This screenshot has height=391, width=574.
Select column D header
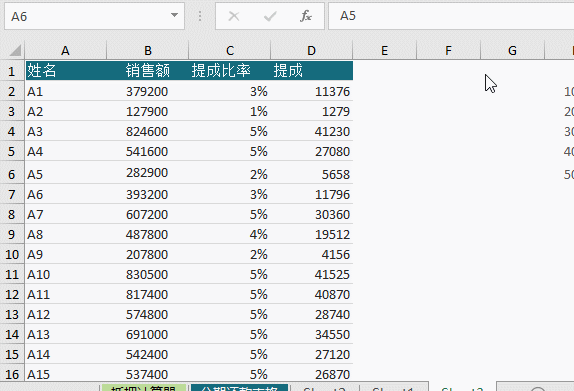tap(312, 51)
